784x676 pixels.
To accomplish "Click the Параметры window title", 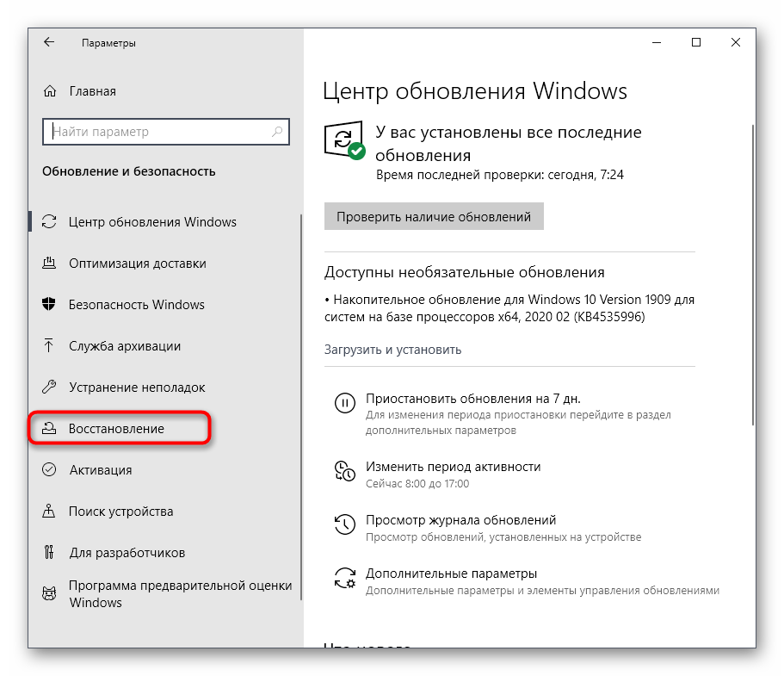I will 108,43.
